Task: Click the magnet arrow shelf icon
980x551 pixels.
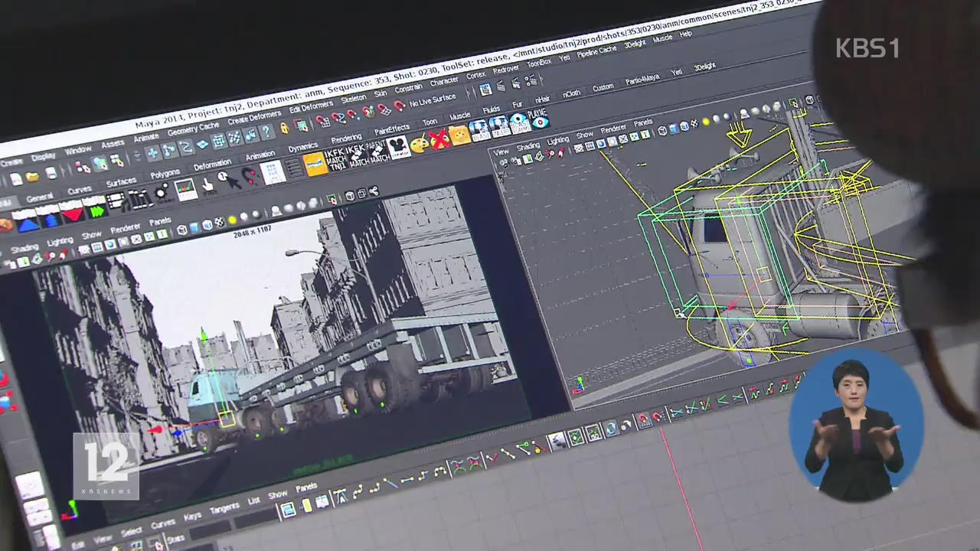Action: click(x=250, y=178)
